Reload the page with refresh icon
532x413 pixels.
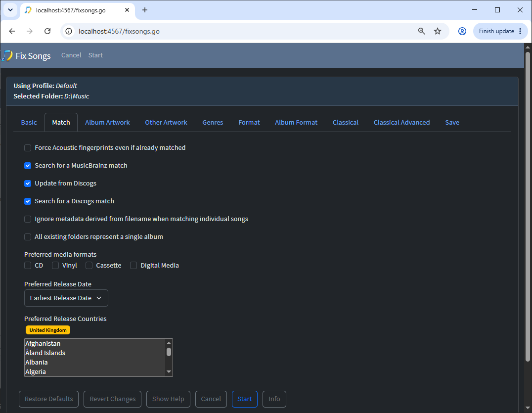point(47,31)
